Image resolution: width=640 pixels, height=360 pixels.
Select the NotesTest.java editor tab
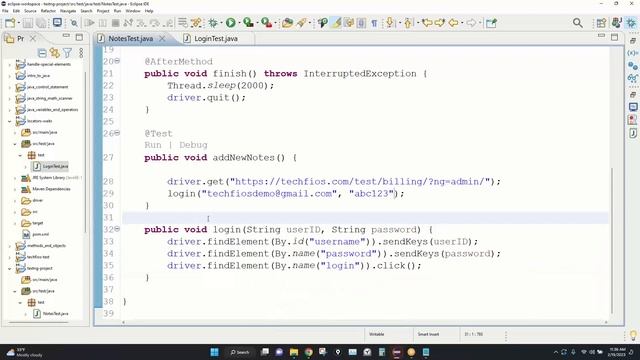130,38
